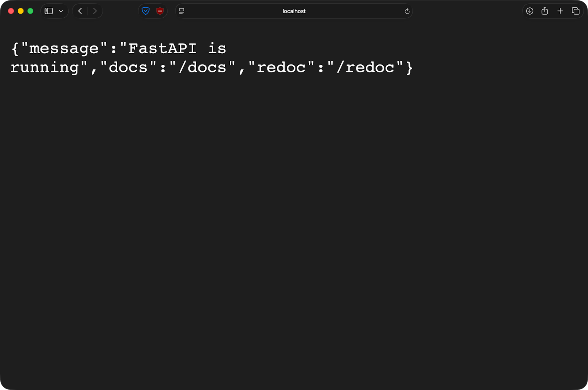Viewport: 588px width, 390px height.
Task: Open the blue privacy shield extension
Action: 146,11
